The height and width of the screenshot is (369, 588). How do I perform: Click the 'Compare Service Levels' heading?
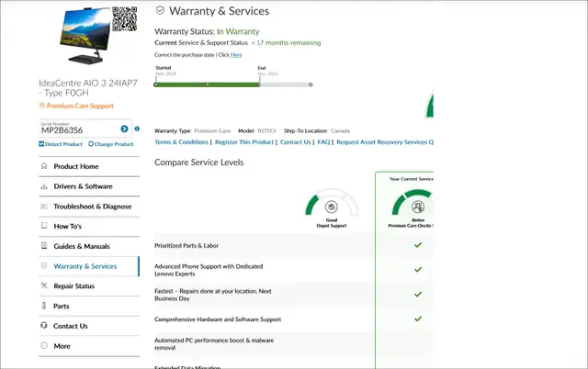tap(198, 162)
